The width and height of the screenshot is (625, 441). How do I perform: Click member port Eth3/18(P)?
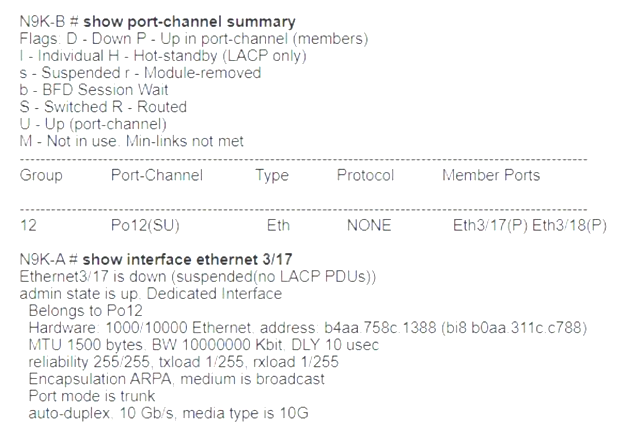click(569, 226)
